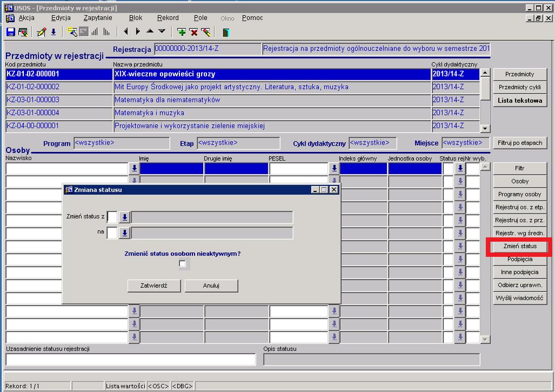
Task: Open the Pole menu
Action: point(201,18)
